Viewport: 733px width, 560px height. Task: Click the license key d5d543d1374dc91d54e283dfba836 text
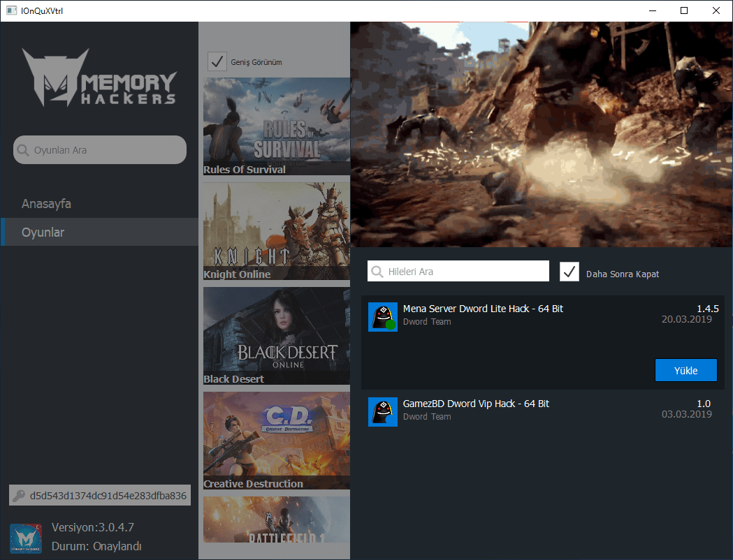[108, 496]
